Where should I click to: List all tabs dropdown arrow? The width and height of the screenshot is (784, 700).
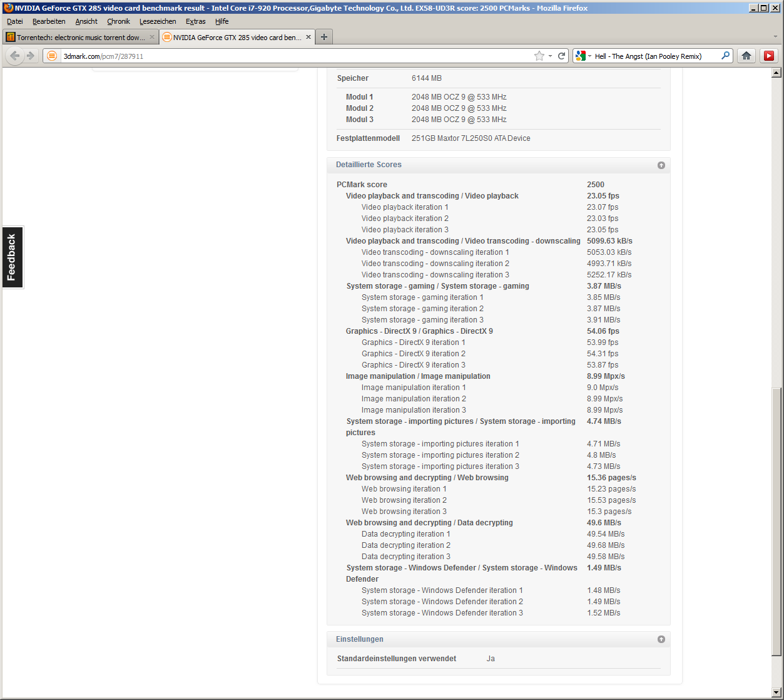click(x=776, y=37)
